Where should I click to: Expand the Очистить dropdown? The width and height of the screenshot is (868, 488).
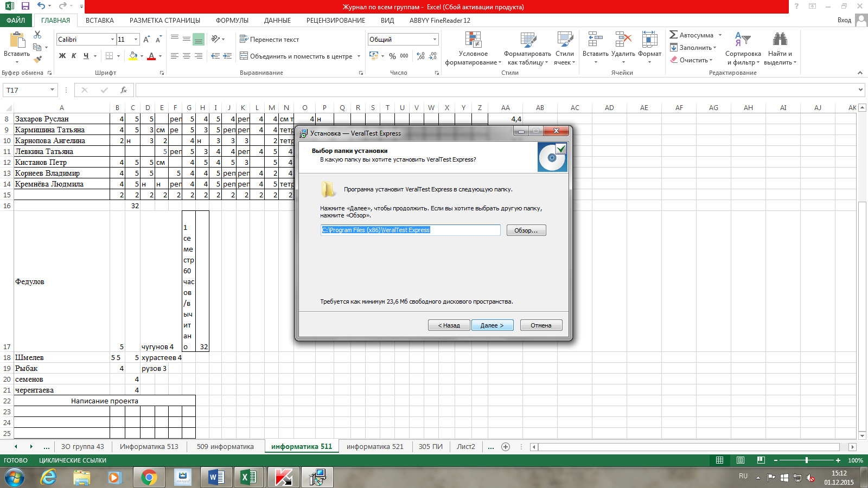pos(711,60)
